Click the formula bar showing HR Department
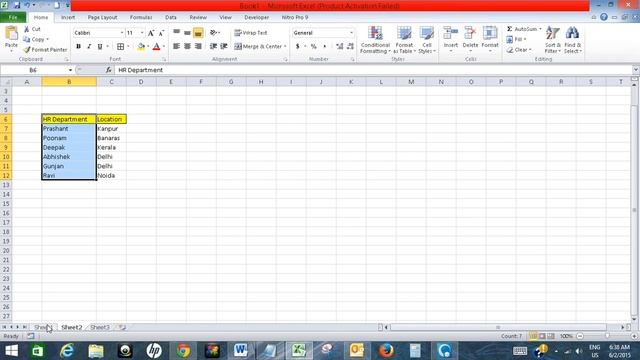 (373, 70)
